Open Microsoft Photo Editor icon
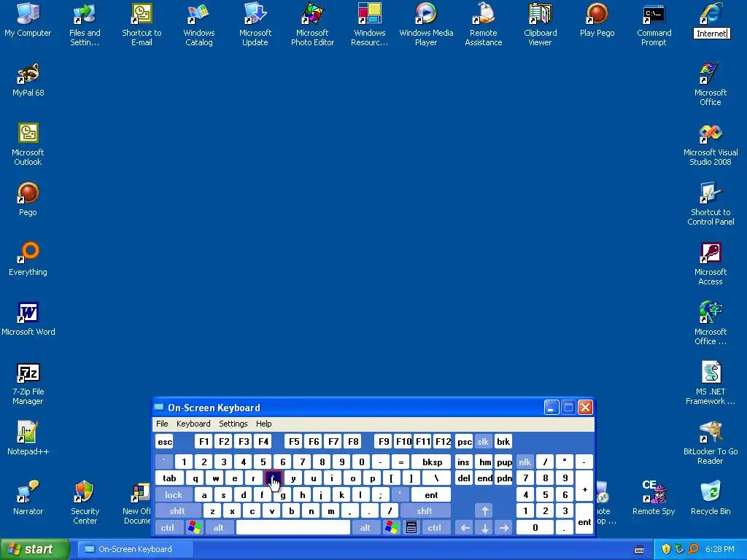This screenshot has height=560, width=747. coord(312,24)
